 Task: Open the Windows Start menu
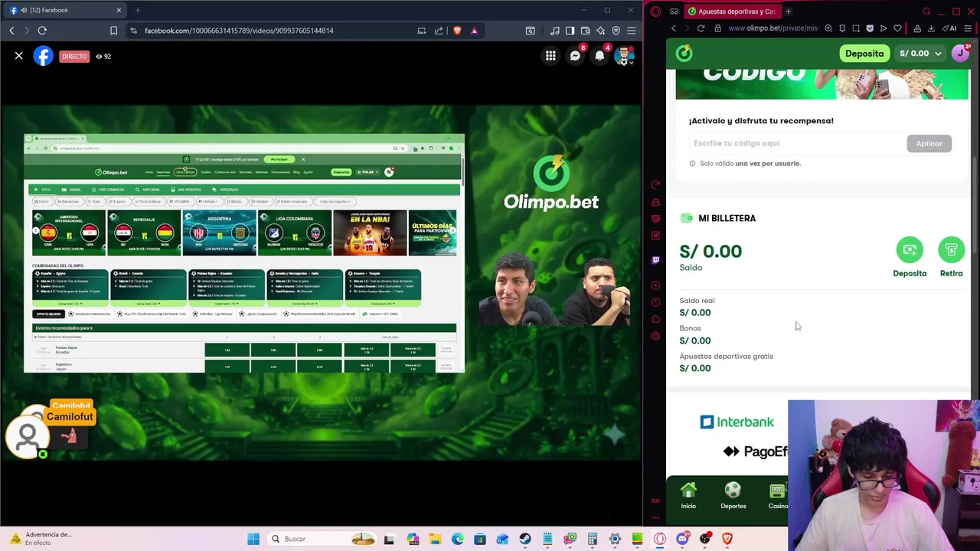pyautogui.click(x=253, y=539)
